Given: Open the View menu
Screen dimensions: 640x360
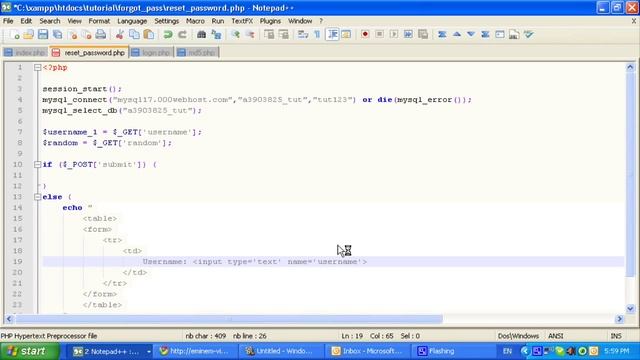Looking at the screenshot, I should point(74,21).
